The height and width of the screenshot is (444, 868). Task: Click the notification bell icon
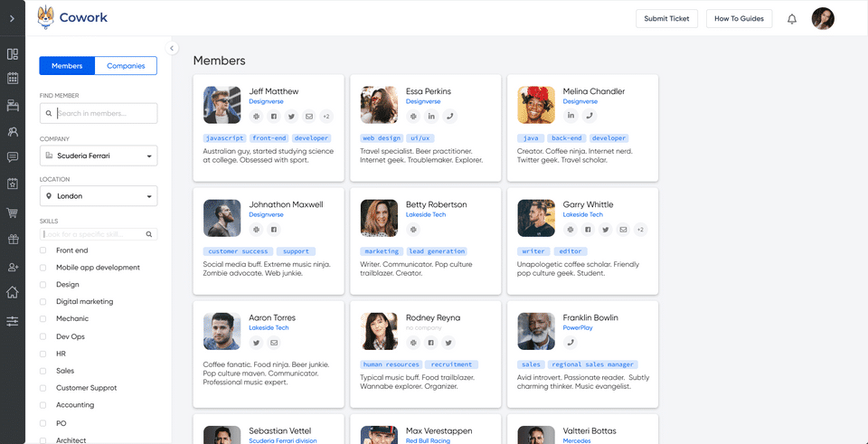792,19
